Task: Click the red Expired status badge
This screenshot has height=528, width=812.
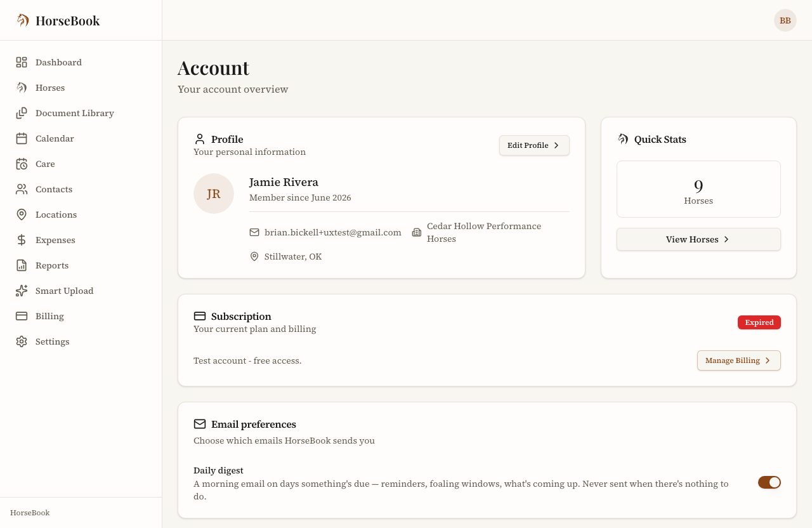Action: coord(759,322)
